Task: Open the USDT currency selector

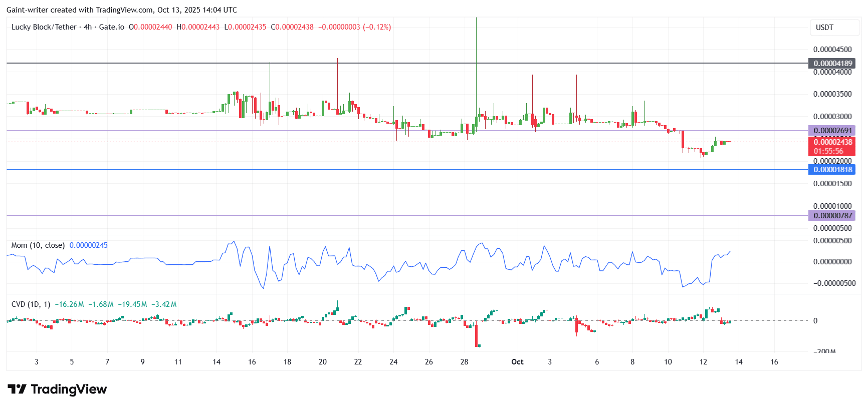Action: (824, 28)
